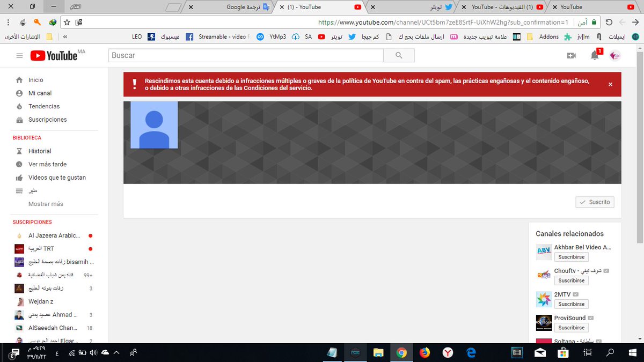Expand Mostrar más in library
This screenshot has height=362, width=644.
[46, 204]
